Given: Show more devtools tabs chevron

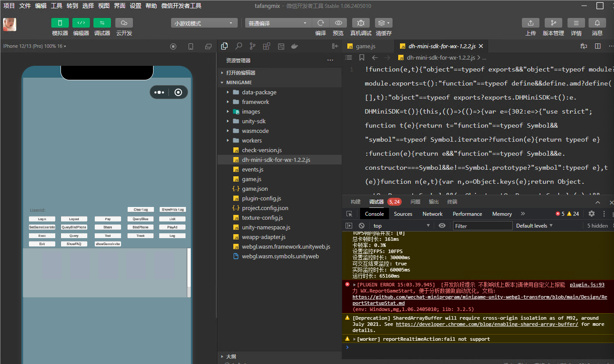Looking at the screenshot, I should [x=523, y=214].
